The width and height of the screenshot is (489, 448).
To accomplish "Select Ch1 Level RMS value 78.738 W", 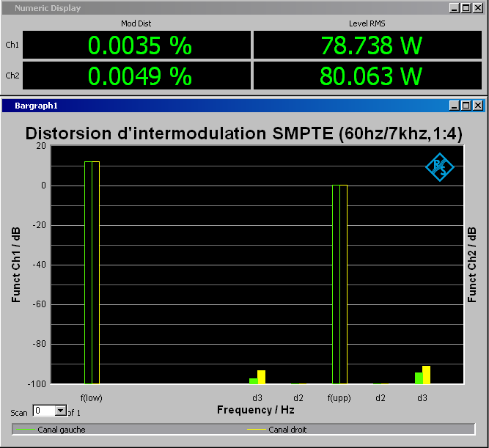I will pos(367,45).
